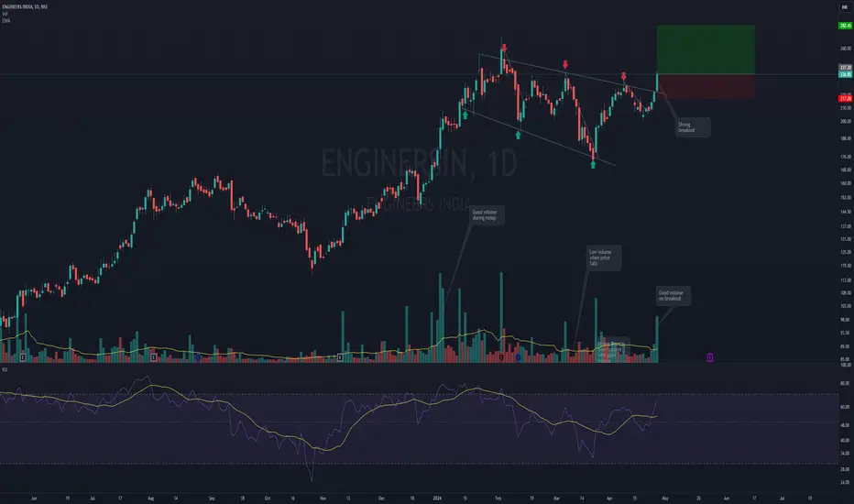The width and height of the screenshot is (854, 504).
Task: Click the purple event marker after May
Action: click(x=709, y=357)
